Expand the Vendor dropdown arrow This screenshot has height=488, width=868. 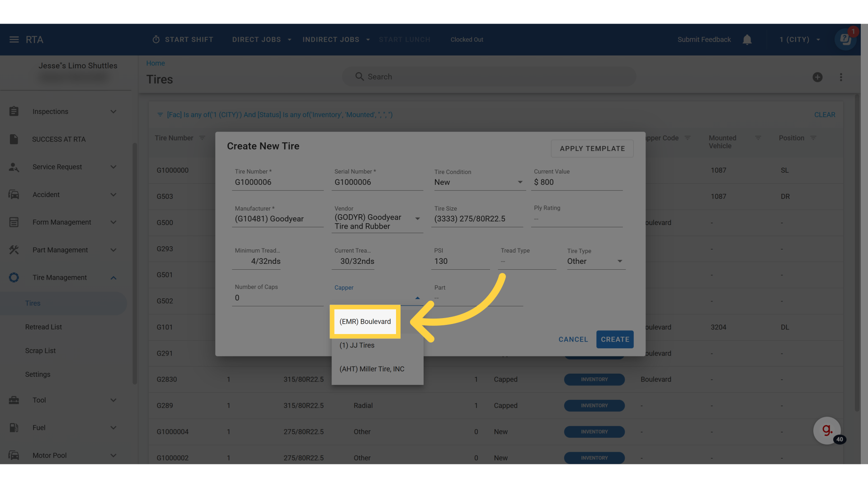pyautogui.click(x=417, y=219)
